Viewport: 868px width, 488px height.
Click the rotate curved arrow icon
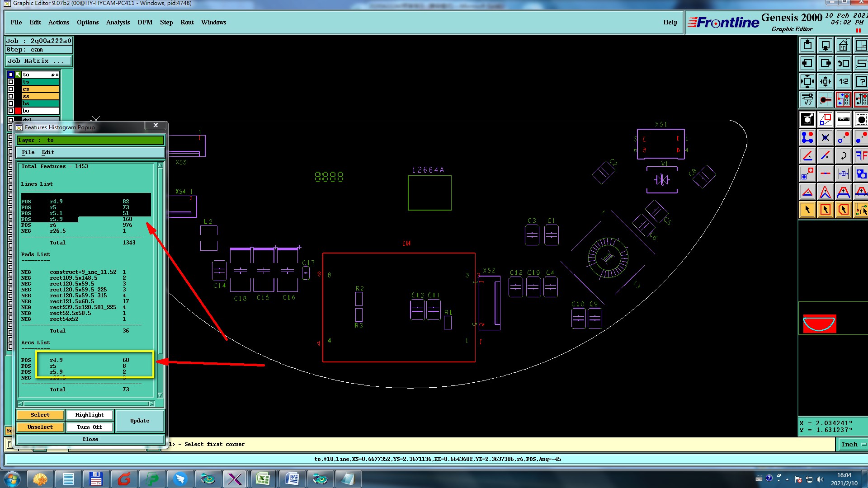pyautogui.click(x=844, y=155)
